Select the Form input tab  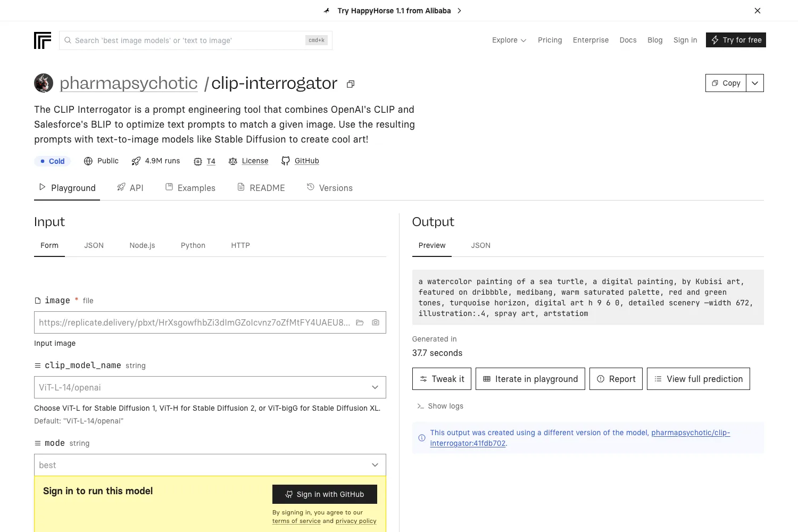[x=49, y=245]
